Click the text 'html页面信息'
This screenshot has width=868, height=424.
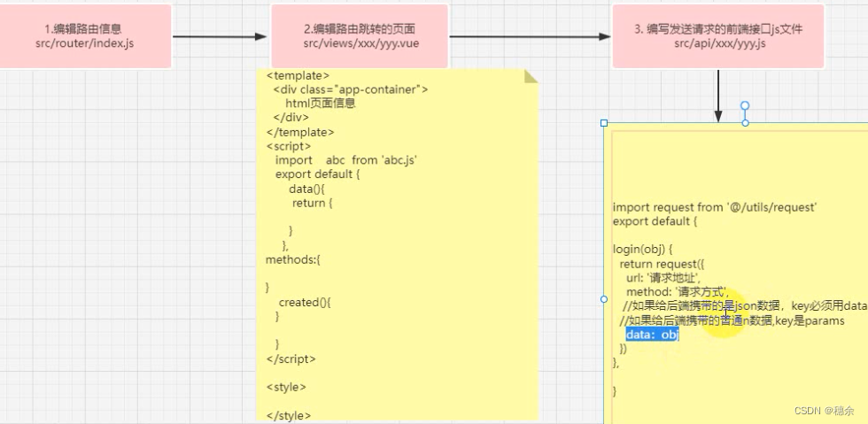tap(320, 104)
